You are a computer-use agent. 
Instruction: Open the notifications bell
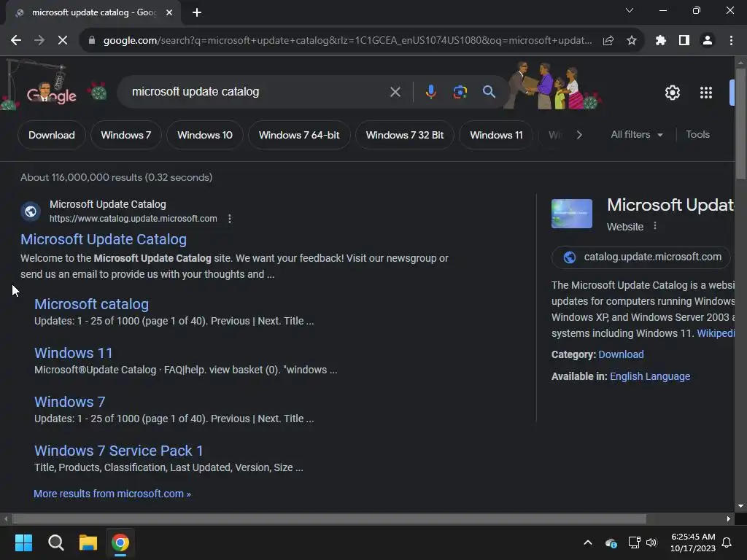point(727,542)
